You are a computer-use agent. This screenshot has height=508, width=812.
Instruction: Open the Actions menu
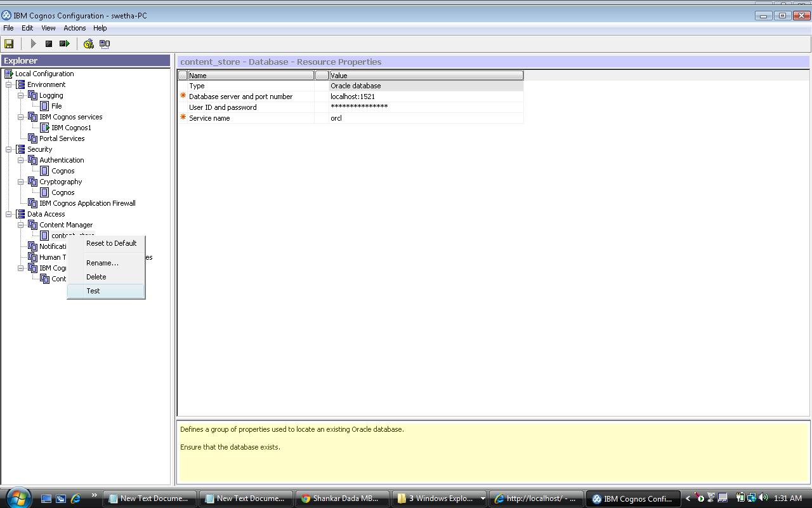[x=74, y=28]
